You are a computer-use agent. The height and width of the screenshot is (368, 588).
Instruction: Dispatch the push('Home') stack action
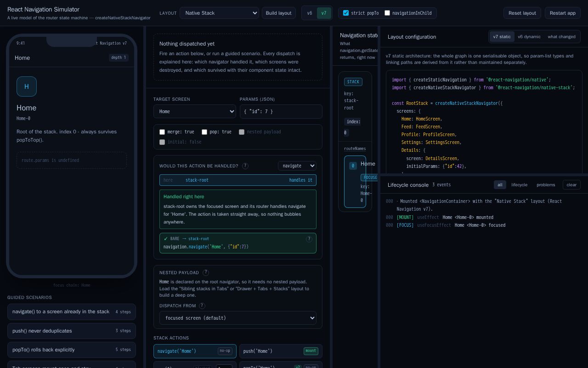click(281, 351)
